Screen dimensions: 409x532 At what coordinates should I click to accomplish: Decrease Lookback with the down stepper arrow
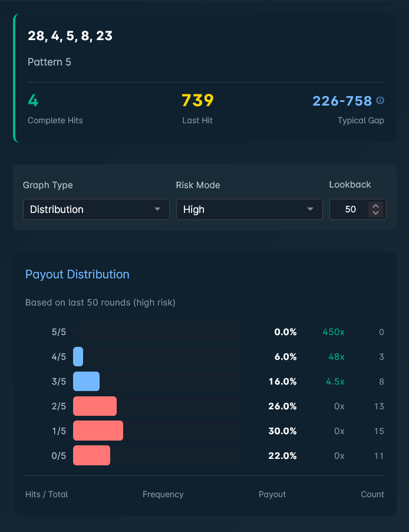click(375, 213)
